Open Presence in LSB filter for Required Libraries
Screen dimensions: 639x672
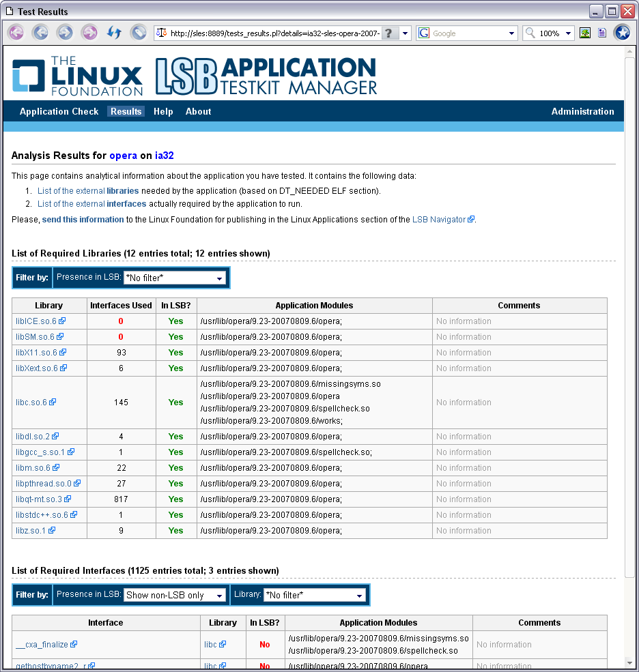click(175, 278)
